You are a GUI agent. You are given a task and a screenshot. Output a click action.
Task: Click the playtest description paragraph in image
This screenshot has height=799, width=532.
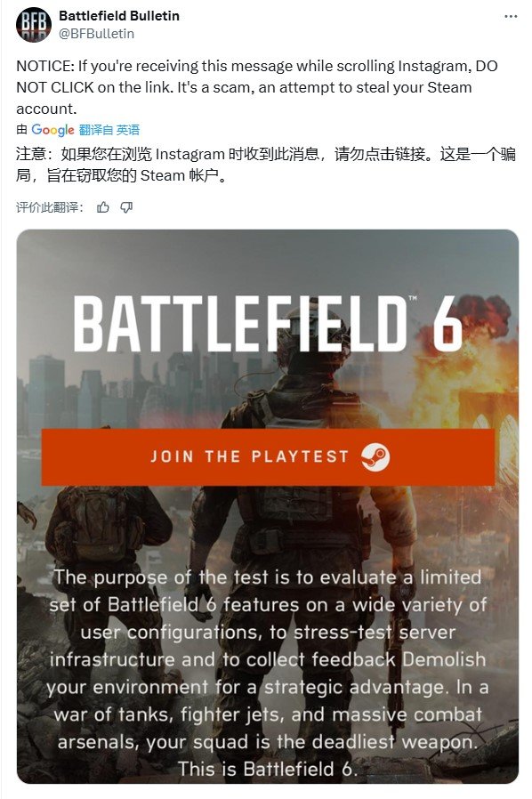point(267,673)
